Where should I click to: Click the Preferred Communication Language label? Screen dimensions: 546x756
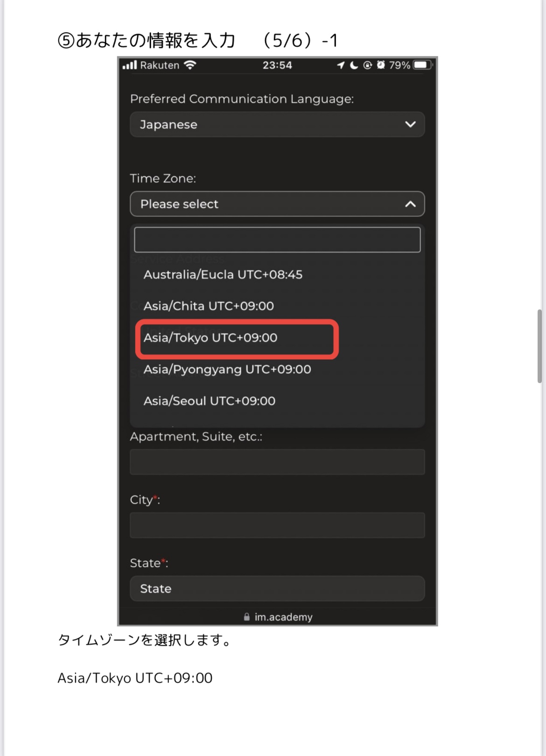point(242,99)
